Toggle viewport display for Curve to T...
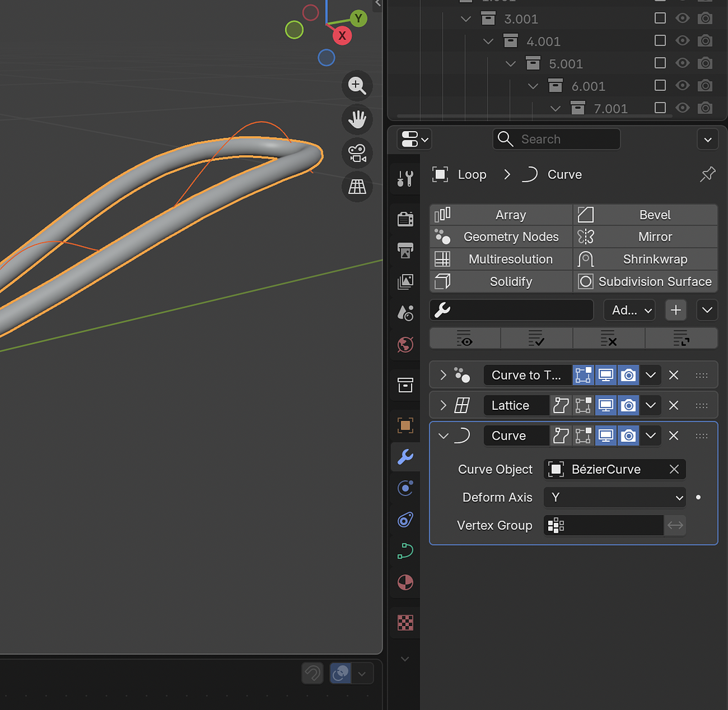The image size is (728, 710). 606,375
